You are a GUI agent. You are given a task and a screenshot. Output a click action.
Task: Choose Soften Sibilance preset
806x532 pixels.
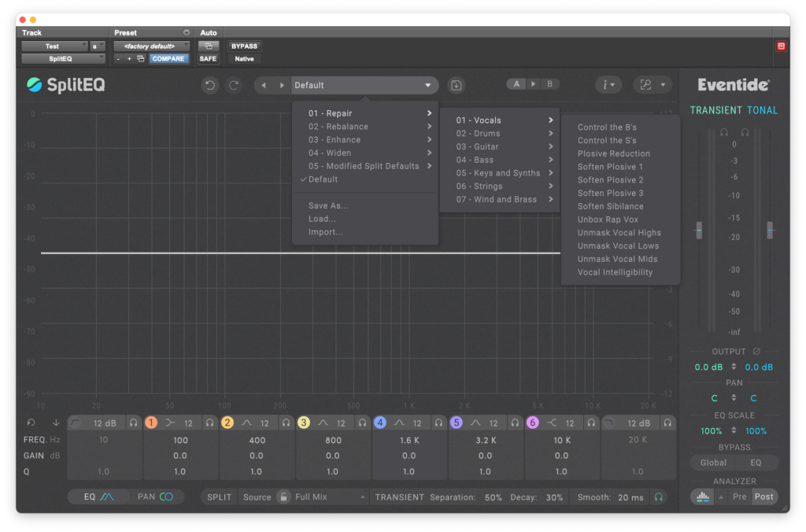[x=610, y=206]
